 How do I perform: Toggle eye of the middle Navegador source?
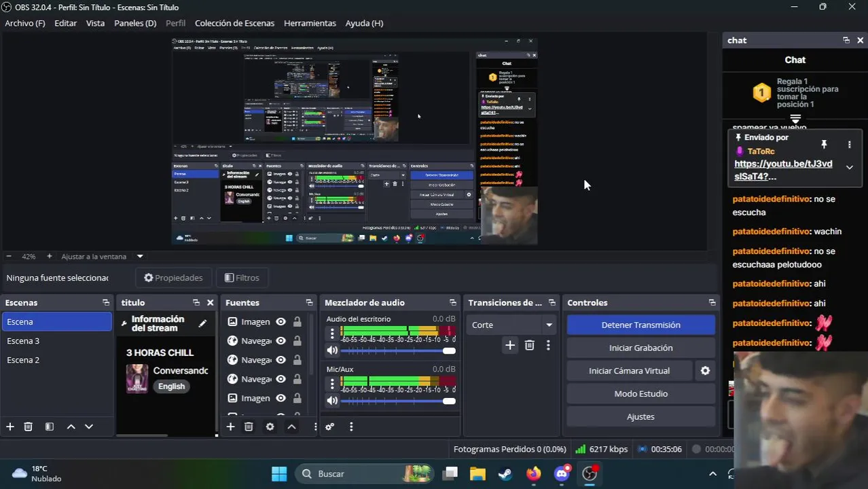click(281, 360)
